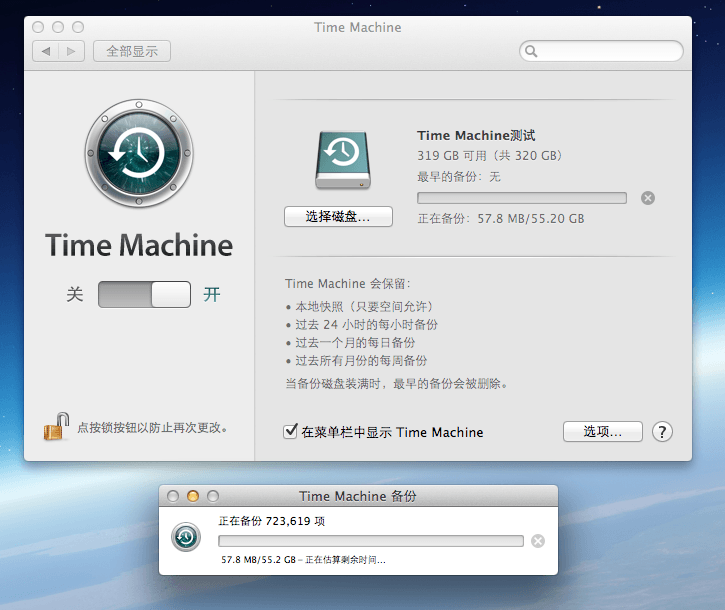Click the lock icon to prevent changes
The width and height of the screenshot is (725, 610).
point(56,426)
